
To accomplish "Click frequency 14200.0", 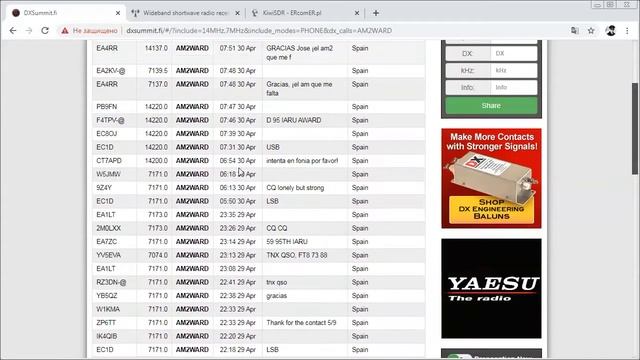I will (156, 160).
